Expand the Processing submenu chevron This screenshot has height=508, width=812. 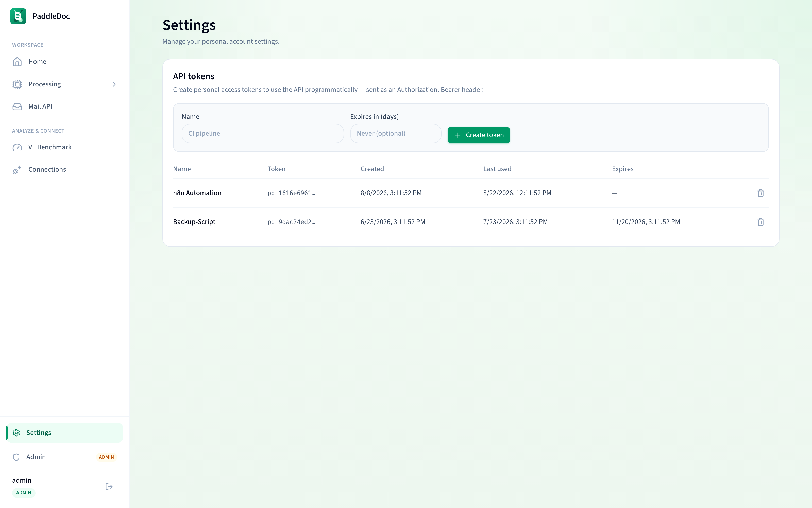tap(114, 84)
